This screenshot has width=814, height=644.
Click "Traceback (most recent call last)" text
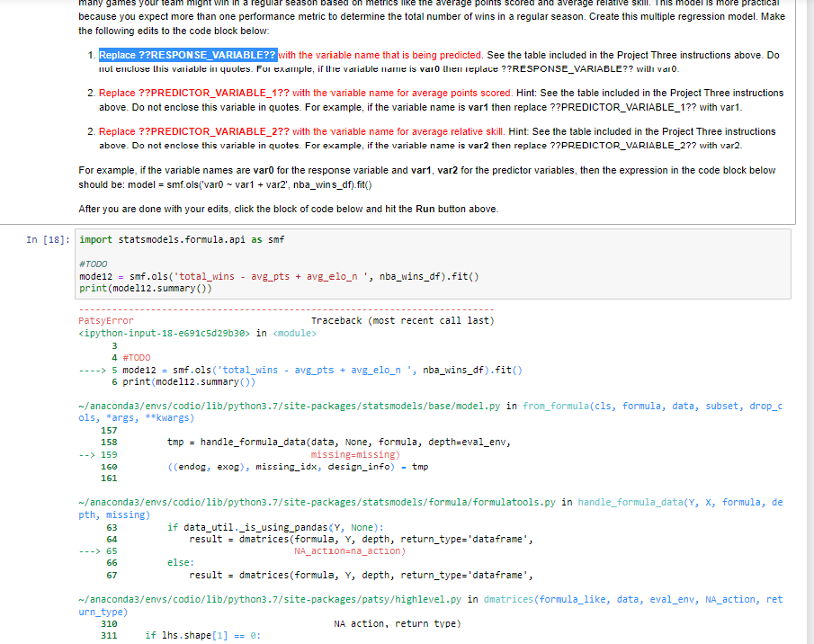coord(402,321)
